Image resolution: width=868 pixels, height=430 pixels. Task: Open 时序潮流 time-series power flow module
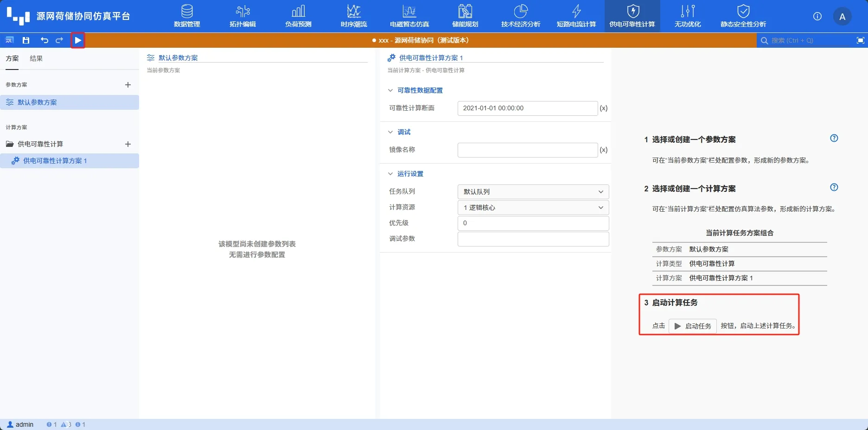click(x=354, y=16)
